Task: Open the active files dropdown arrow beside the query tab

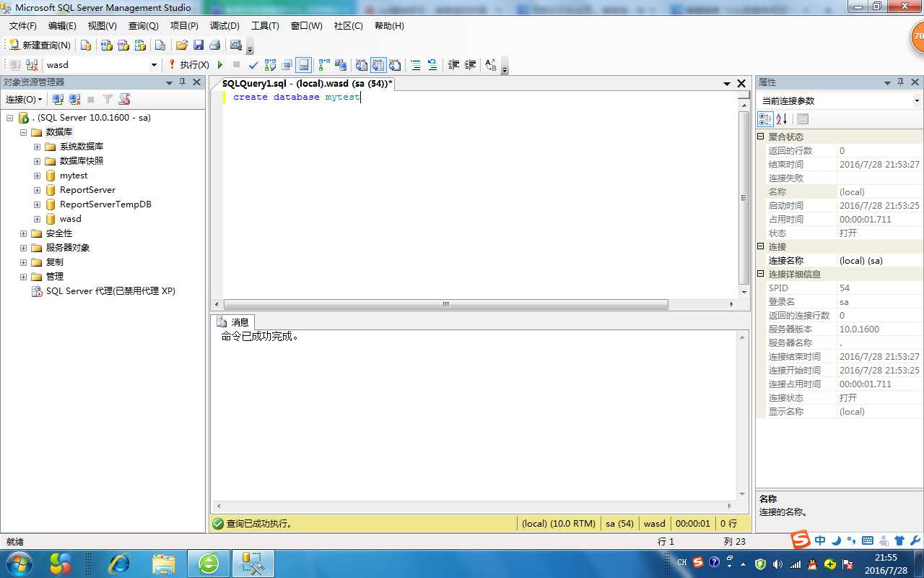Action: click(727, 84)
